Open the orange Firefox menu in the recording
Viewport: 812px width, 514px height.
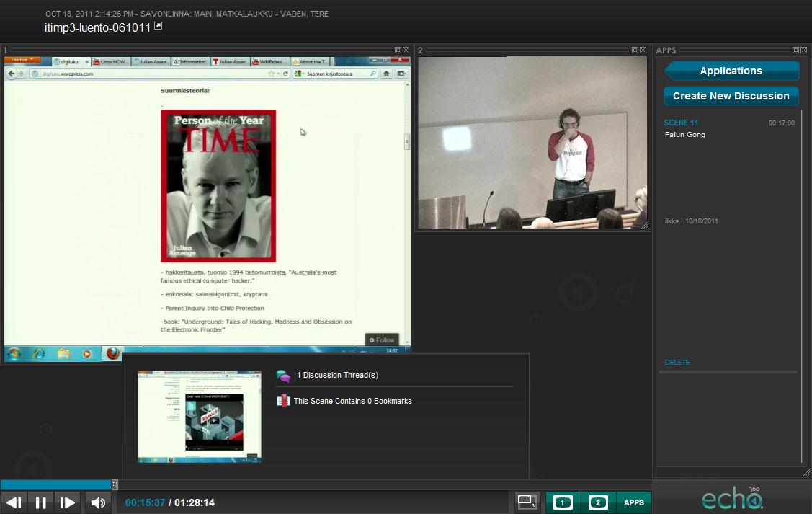[22, 60]
